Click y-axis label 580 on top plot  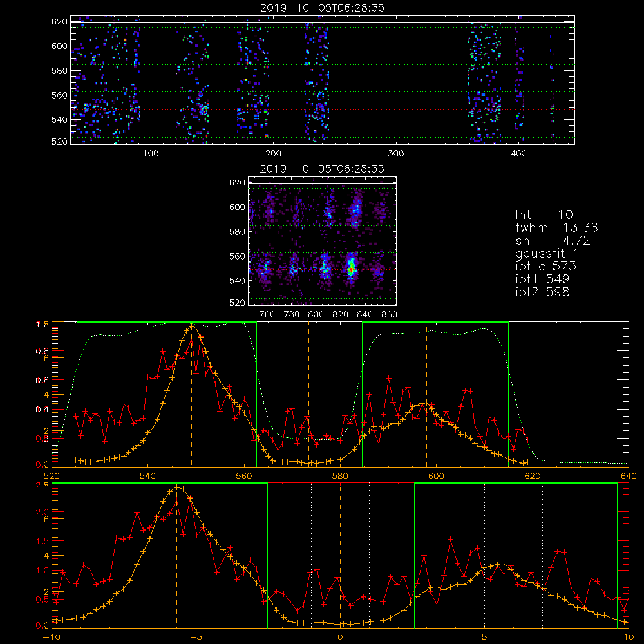(x=59, y=71)
